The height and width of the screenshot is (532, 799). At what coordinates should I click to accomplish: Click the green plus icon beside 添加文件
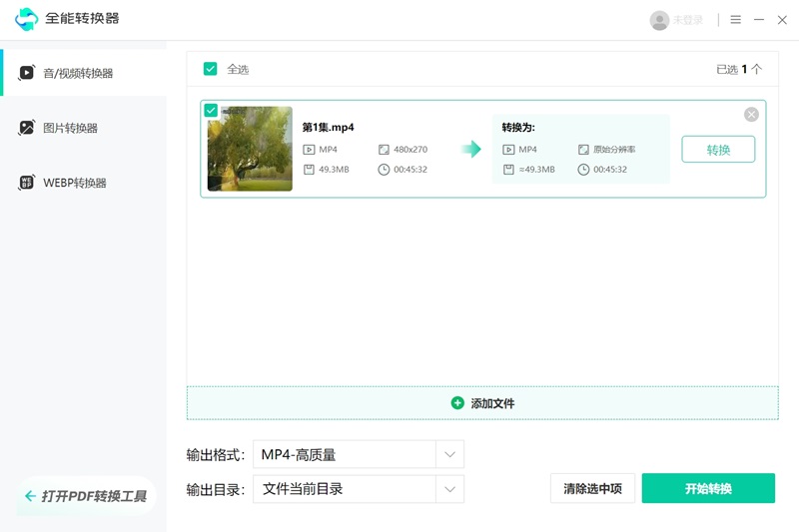click(457, 403)
